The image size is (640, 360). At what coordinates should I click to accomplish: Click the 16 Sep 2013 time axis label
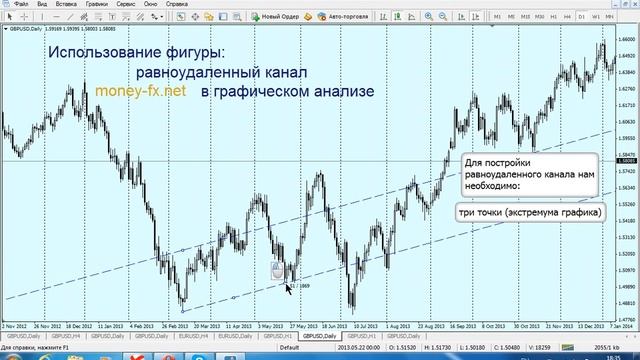463,327
